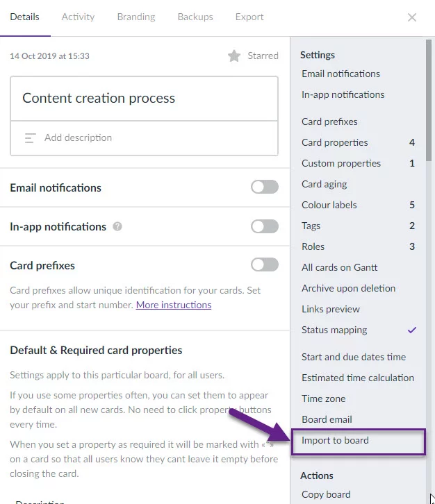The height and width of the screenshot is (504, 435).
Task: Go to the Backups tab
Action: [x=195, y=17]
